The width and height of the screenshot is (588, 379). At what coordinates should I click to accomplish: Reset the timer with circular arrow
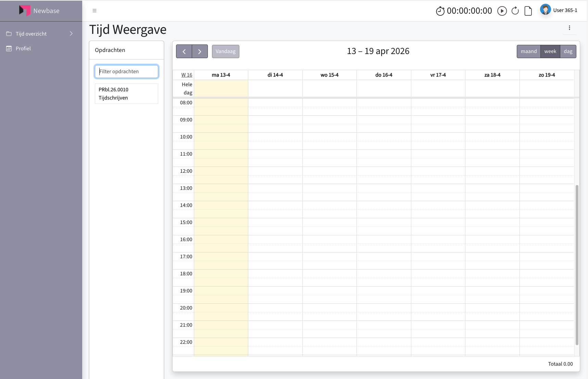point(515,11)
